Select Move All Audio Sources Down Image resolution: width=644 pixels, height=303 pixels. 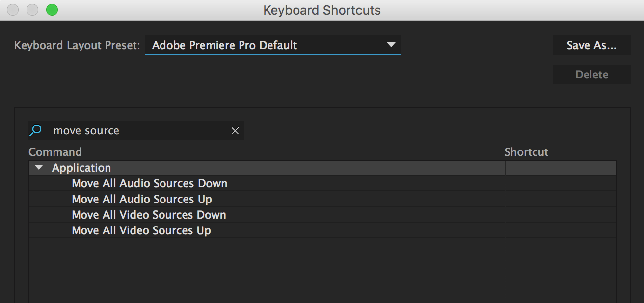(x=267, y=183)
